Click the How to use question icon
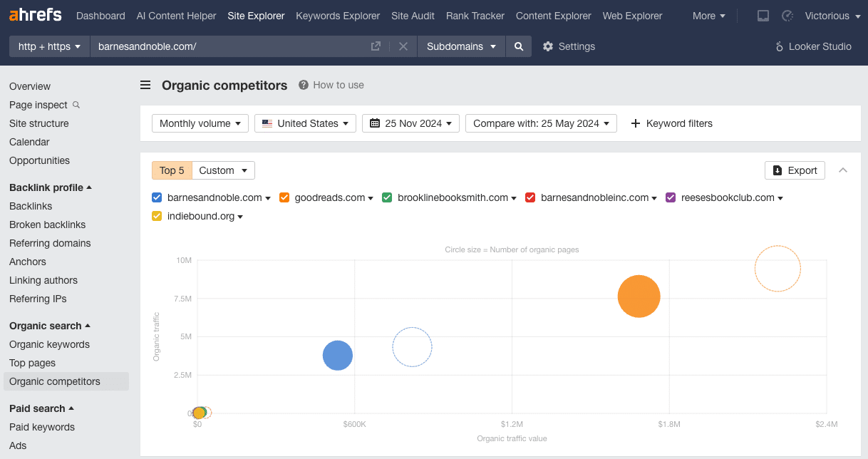The width and height of the screenshot is (868, 459). click(304, 85)
